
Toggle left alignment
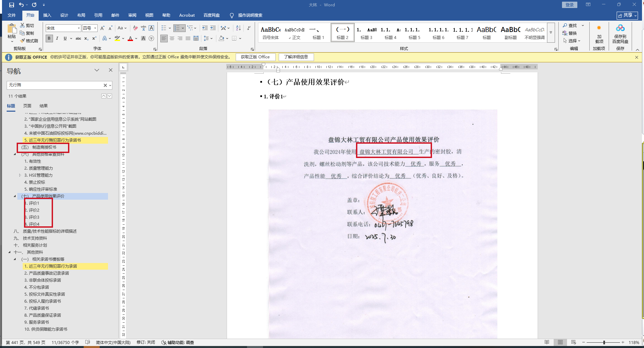[x=164, y=38]
